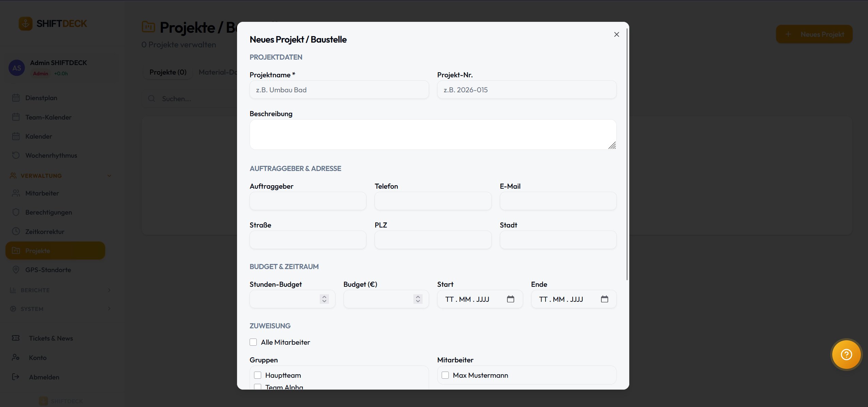Switch to the Projekte (0) tab
868x407 pixels.
[x=168, y=72]
